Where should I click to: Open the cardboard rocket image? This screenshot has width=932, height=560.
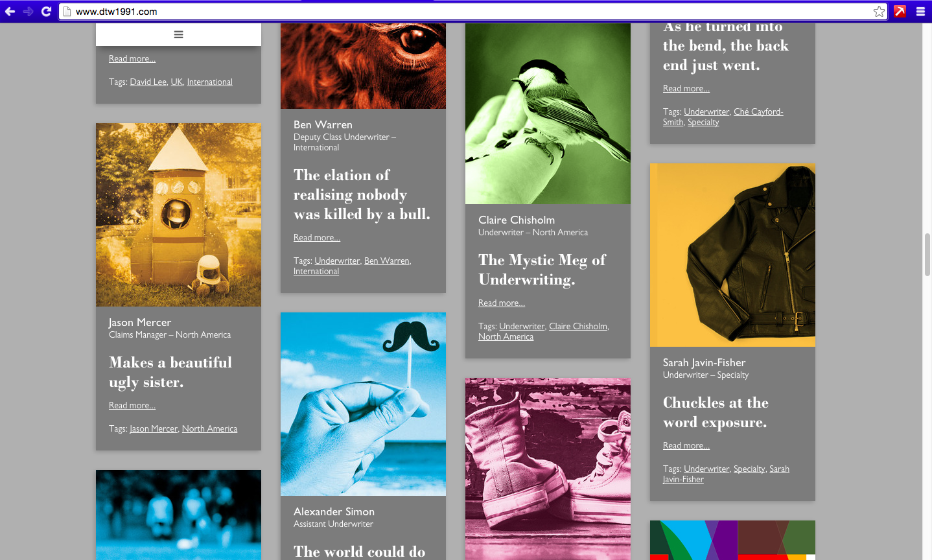click(179, 215)
